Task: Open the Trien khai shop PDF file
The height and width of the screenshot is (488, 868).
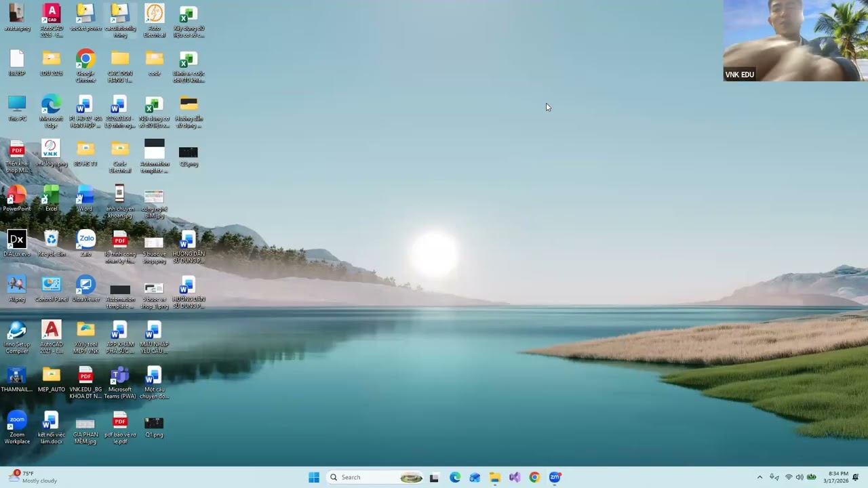Action: tap(17, 156)
